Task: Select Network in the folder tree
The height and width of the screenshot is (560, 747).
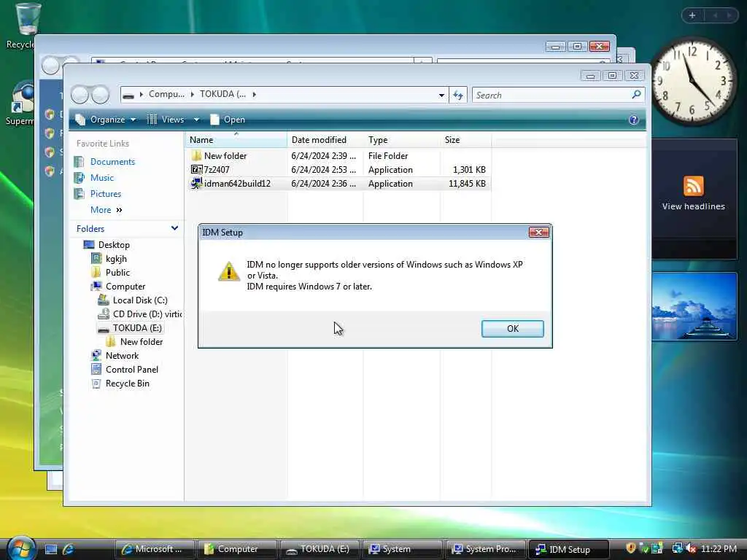Action: tap(122, 356)
